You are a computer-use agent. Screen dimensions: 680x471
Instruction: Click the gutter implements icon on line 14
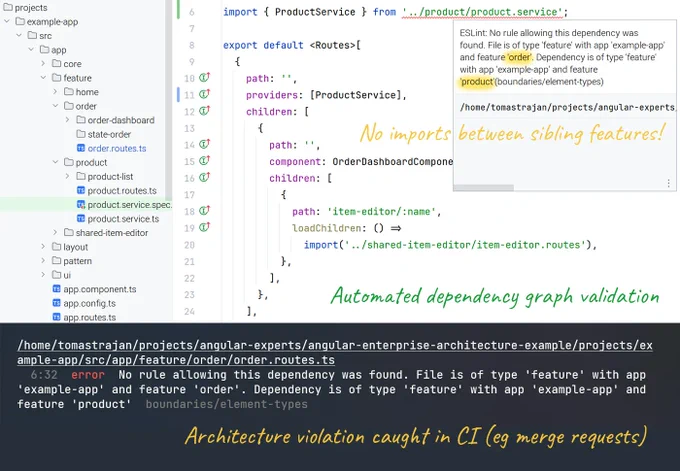[x=204, y=144]
